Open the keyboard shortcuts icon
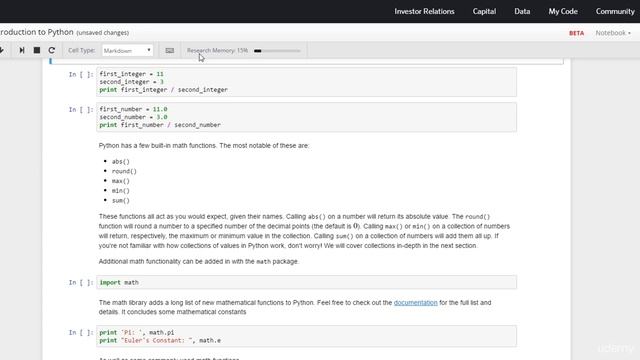640x360 pixels. coord(169,51)
